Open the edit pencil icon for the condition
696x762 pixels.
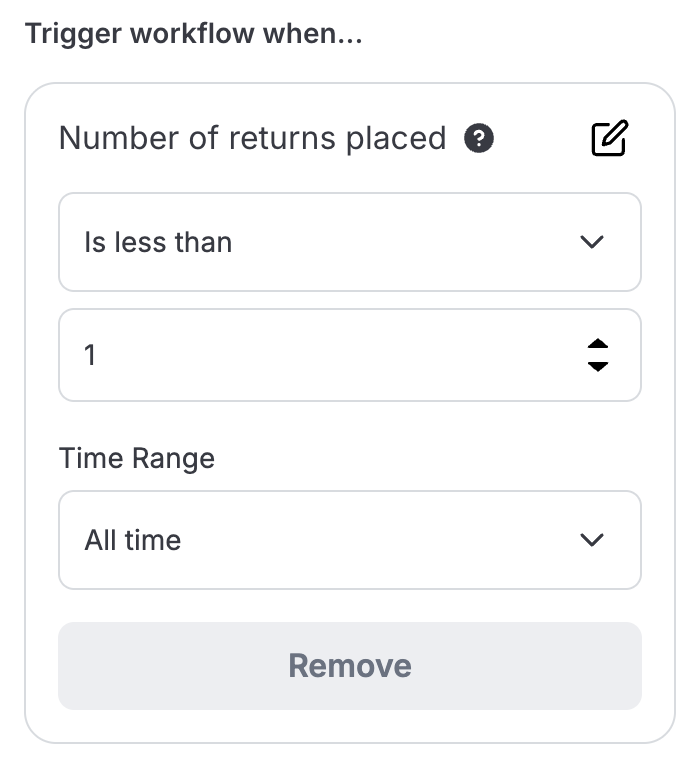pyautogui.click(x=609, y=138)
